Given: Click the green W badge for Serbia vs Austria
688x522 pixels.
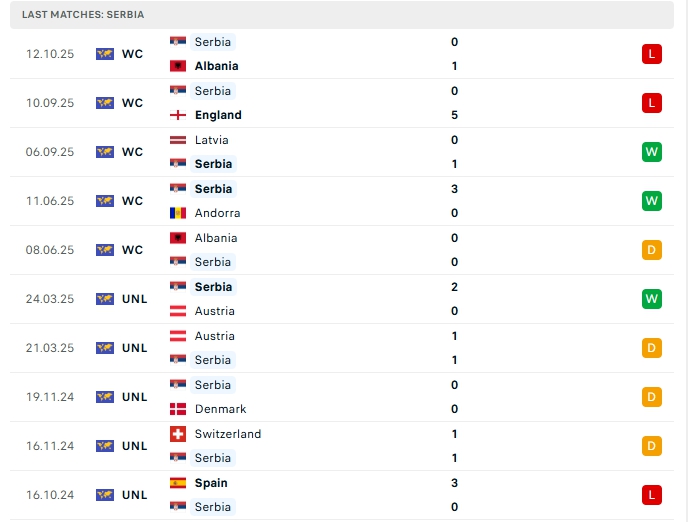Looking at the screenshot, I should click(x=652, y=299).
